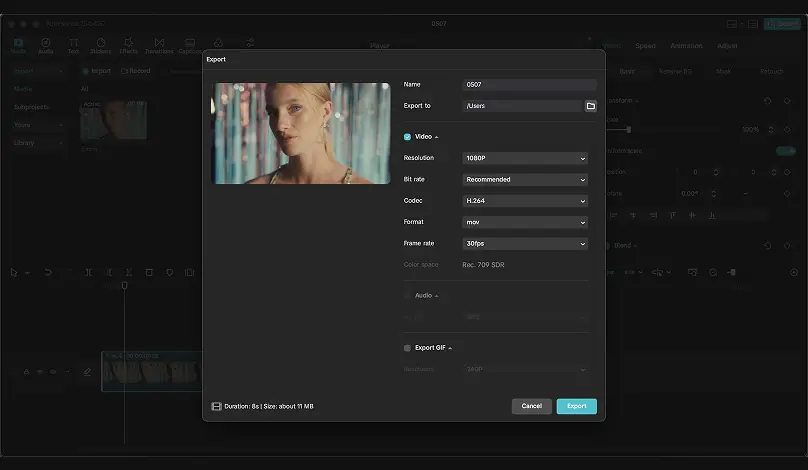The width and height of the screenshot is (808, 470).
Task: Toggle track visibility eye icon on timeline
Action: [x=40, y=372]
